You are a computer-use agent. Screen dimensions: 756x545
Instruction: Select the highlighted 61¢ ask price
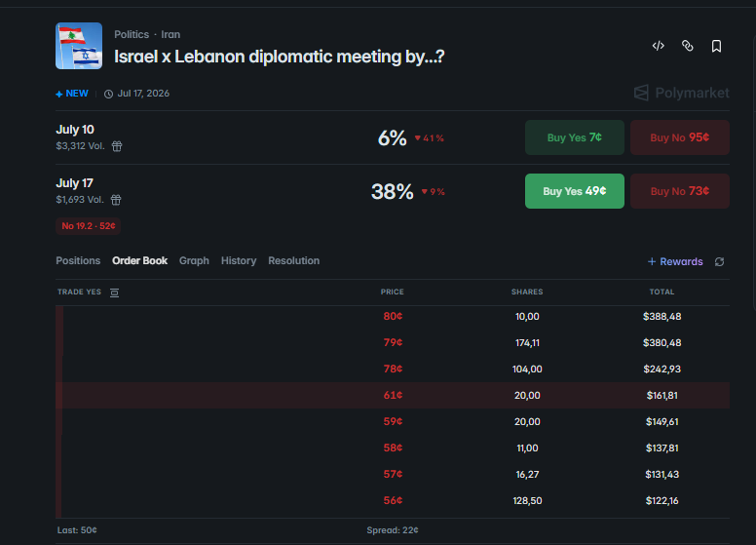click(393, 395)
